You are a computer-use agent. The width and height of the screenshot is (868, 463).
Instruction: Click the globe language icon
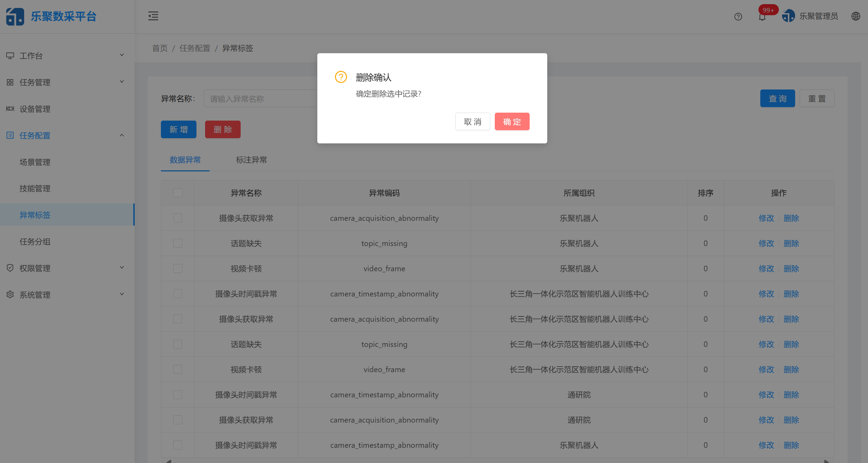point(856,16)
